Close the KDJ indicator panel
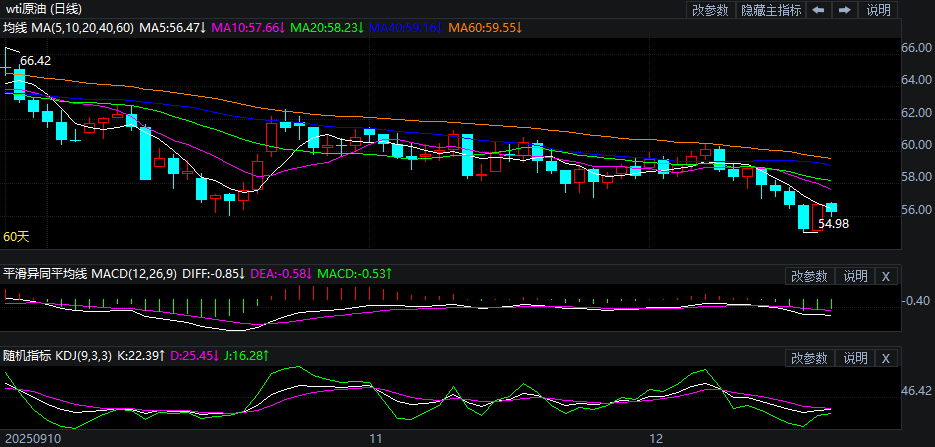Screen dimensions: 935x447 (885, 358)
